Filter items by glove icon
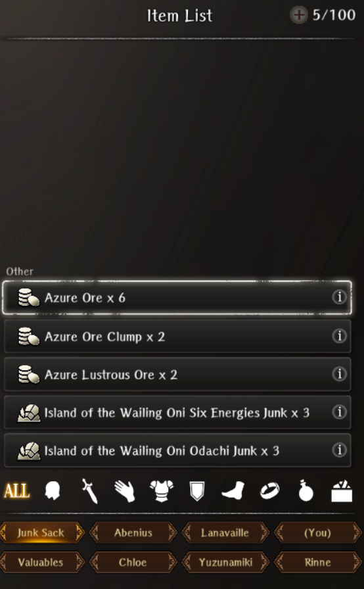The width and height of the screenshot is (364, 589). pyautogui.click(x=125, y=491)
